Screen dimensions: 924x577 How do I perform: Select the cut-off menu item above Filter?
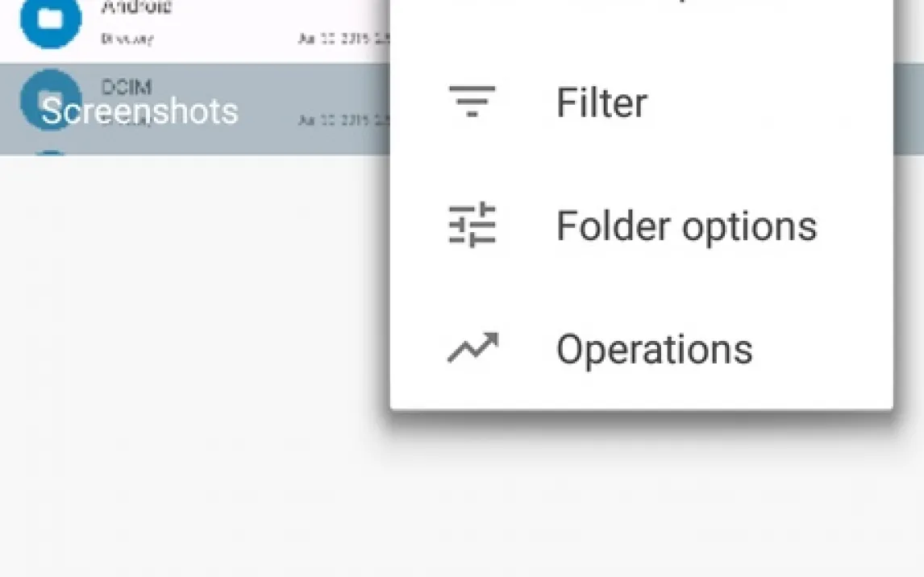pos(641,10)
